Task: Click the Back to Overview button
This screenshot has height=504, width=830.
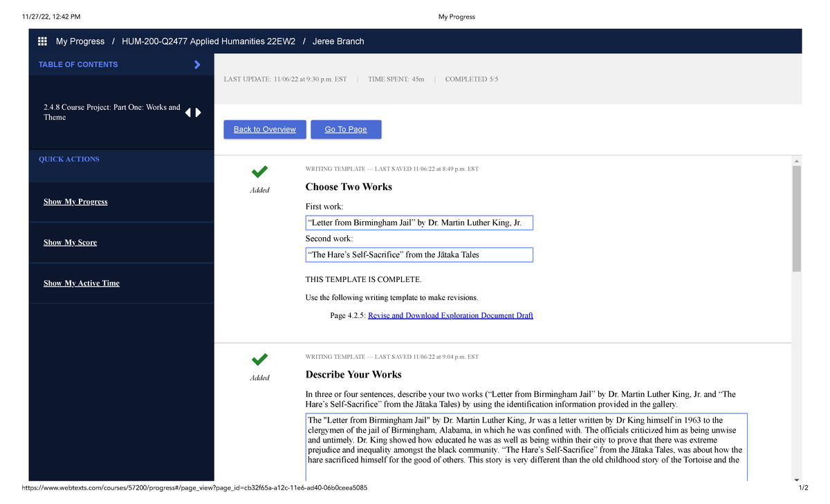Action: [x=265, y=129]
